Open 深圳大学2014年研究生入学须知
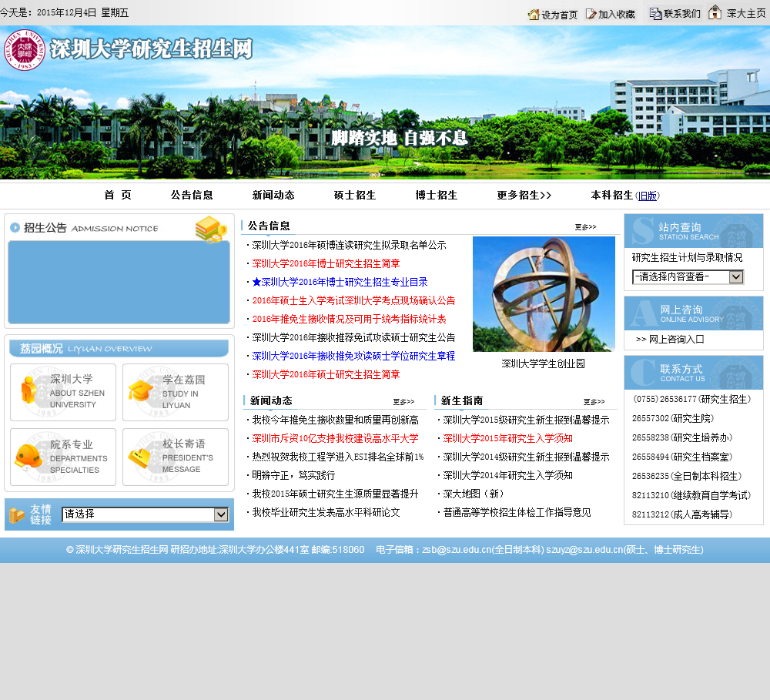 tap(507, 475)
